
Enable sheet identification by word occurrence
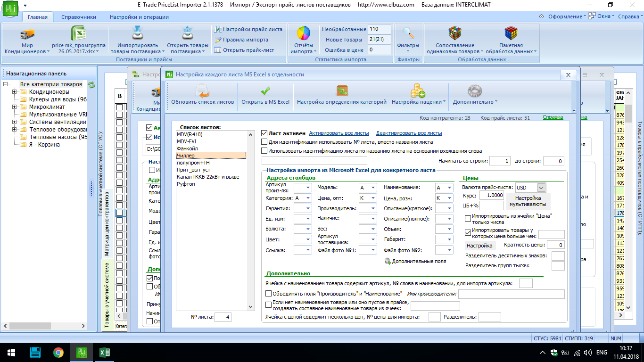tap(264, 151)
